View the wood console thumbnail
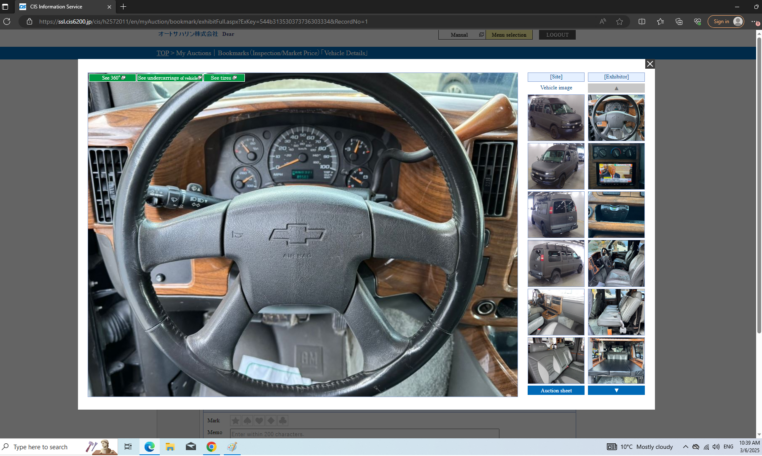 616,214
